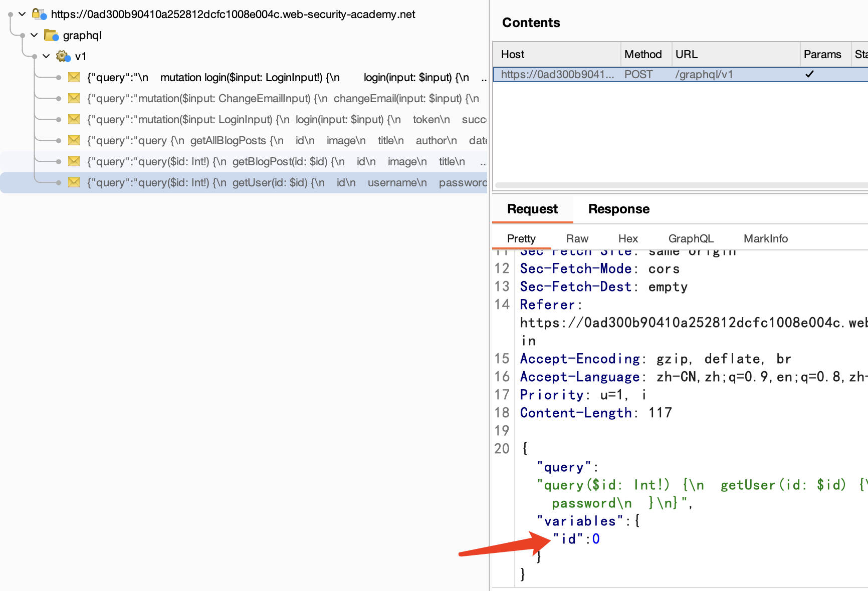Open the Hex view tab

tap(627, 239)
